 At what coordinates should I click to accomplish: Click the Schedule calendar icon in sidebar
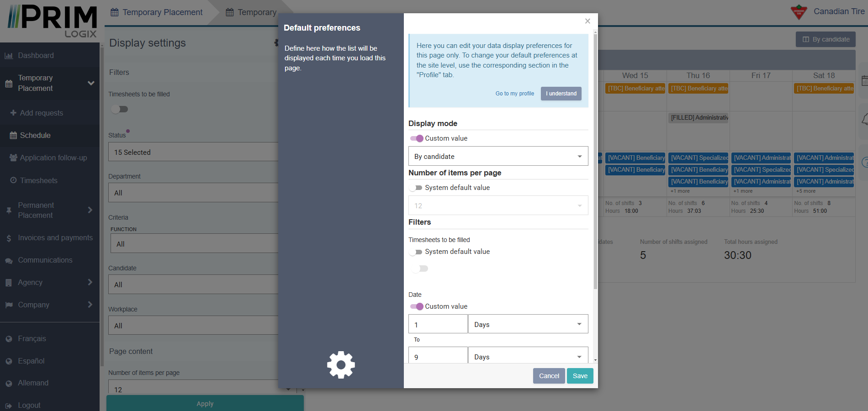pyautogui.click(x=13, y=136)
